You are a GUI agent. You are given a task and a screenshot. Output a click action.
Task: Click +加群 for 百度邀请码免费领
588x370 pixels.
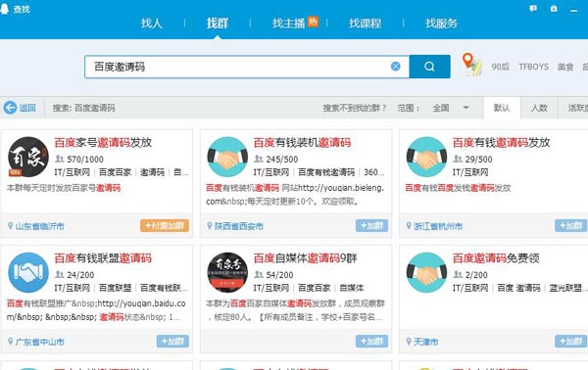[x=570, y=342]
